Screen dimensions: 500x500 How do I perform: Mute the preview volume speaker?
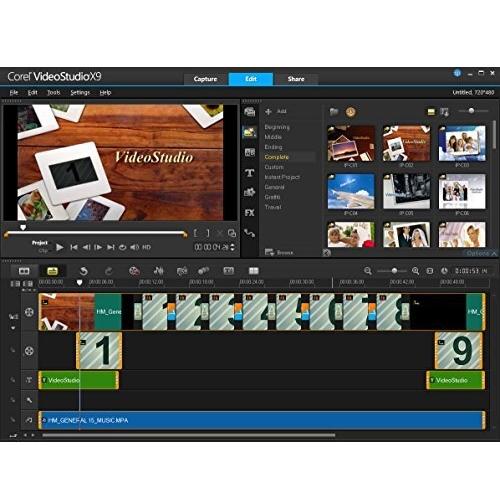coord(134,247)
